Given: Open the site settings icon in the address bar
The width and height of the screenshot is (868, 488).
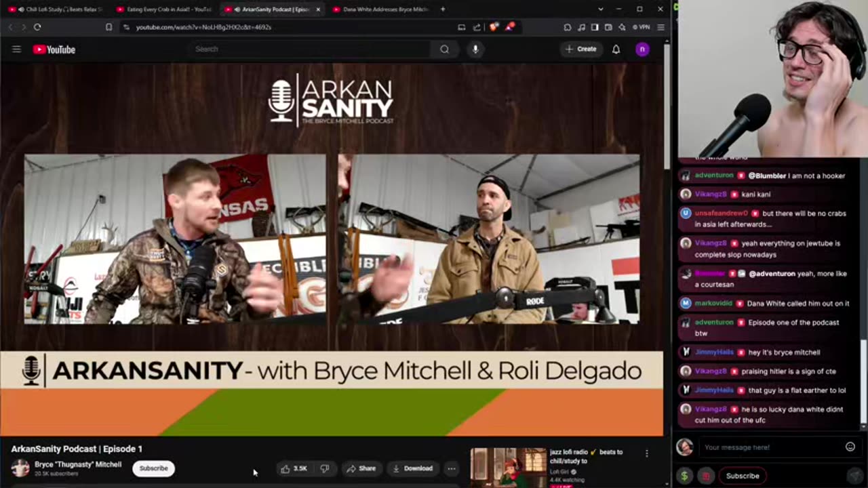Looking at the screenshot, I should point(127,27).
